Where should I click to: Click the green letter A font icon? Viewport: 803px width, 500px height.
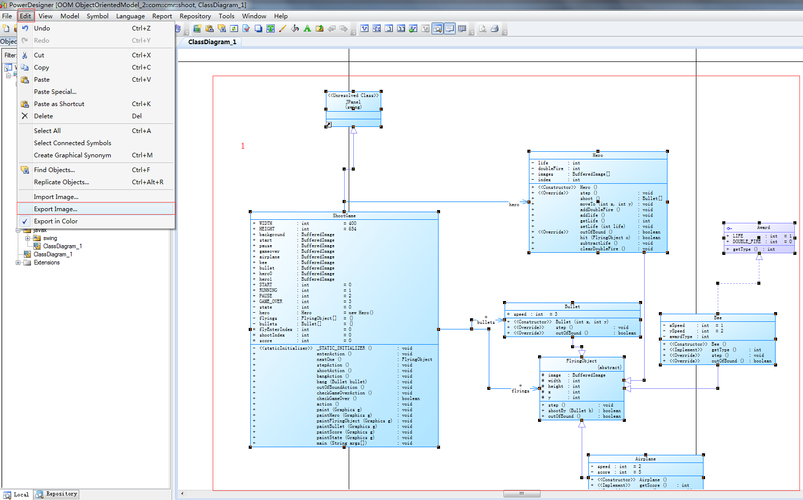pos(307,29)
